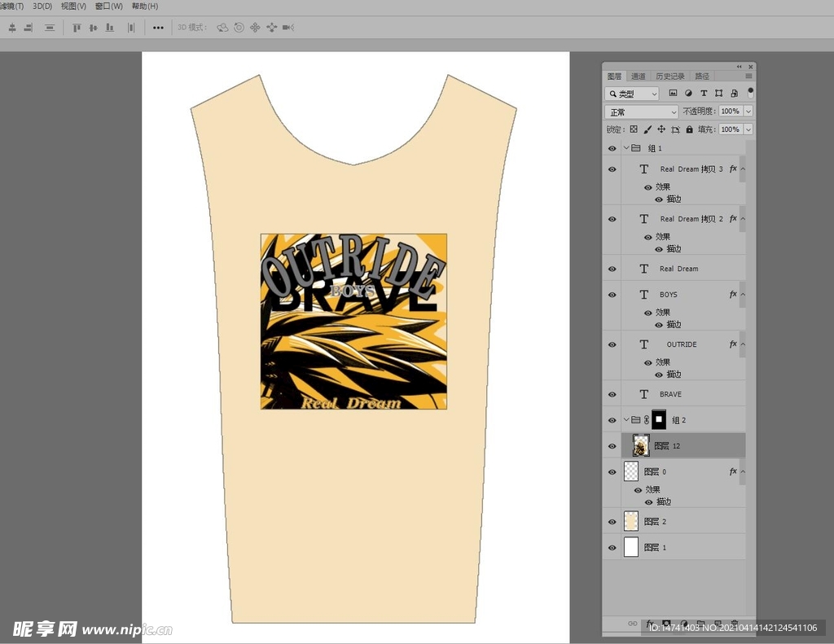Image resolution: width=834 pixels, height=644 pixels.
Task: Open the 3D(D) menu
Action: (42, 7)
